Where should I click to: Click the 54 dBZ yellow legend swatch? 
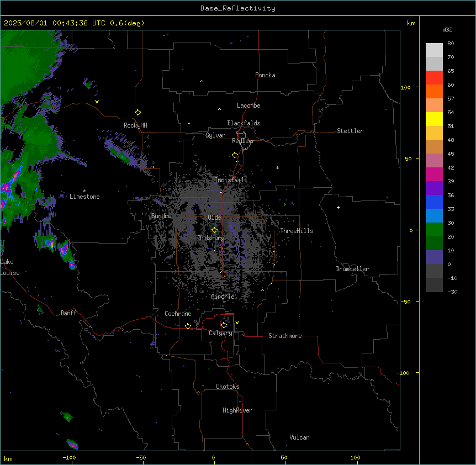pos(434,119)
